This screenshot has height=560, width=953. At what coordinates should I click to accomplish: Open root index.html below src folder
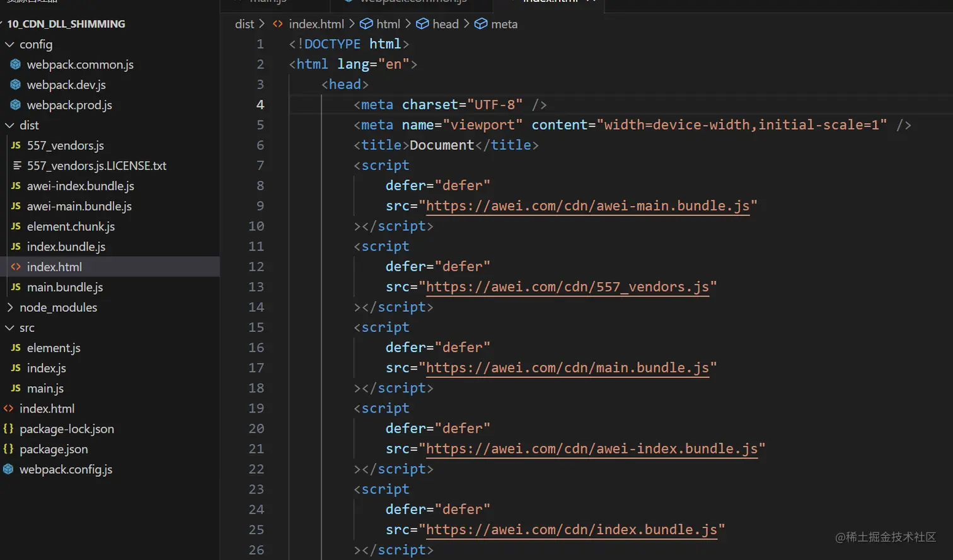pyautogui.click(x=47, y=408)
